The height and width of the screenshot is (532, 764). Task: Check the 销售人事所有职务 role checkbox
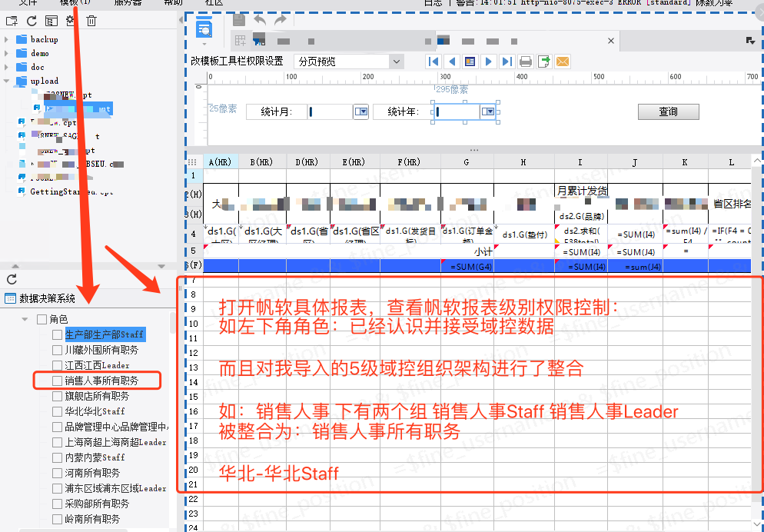click(x=57, y=381)
